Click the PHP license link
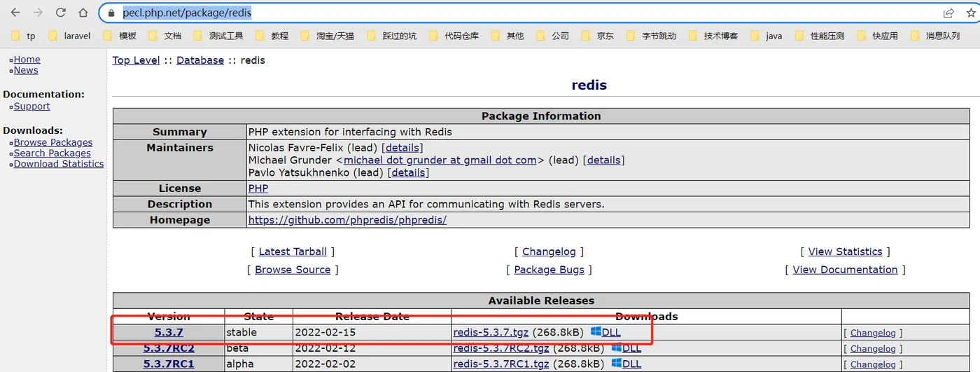The image size is (980, 372). pos(258,188)
